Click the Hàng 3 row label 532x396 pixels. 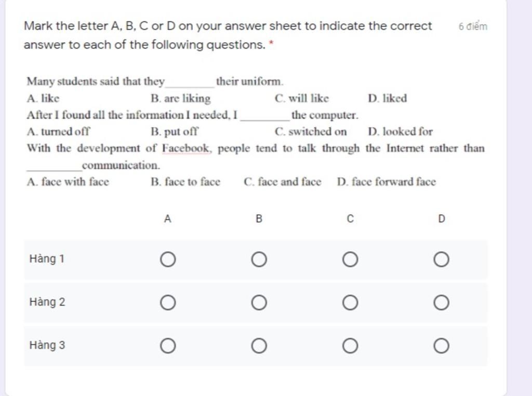point(47,345)
